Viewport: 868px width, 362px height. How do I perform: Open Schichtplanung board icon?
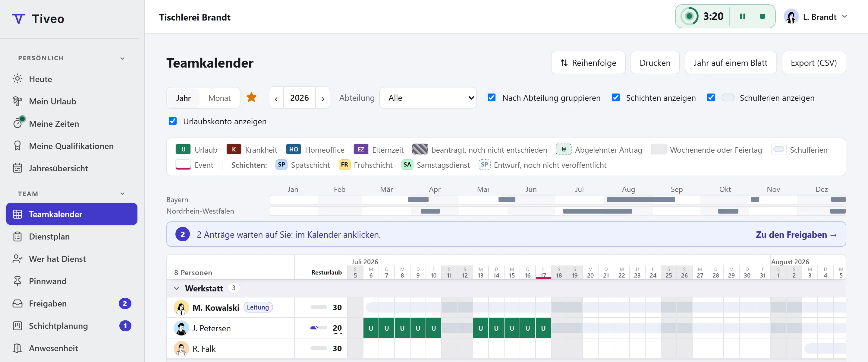point(17,325)
